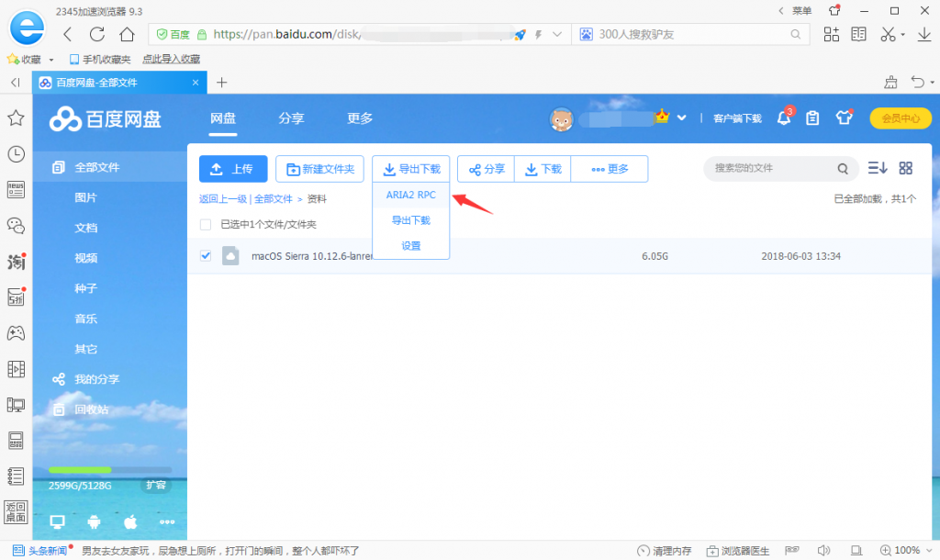Toggle the select-all checkbox
Screen dimensions: 940x560
[x=206, y=224]
